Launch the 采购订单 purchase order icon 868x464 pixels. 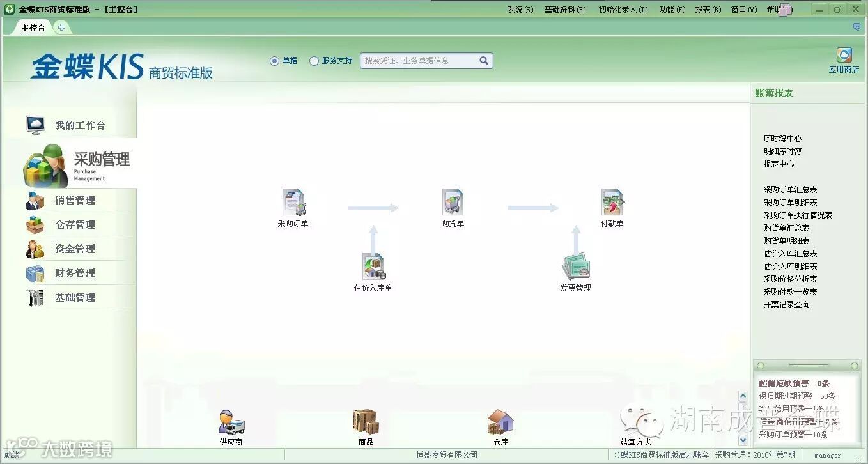coord(293,202)
